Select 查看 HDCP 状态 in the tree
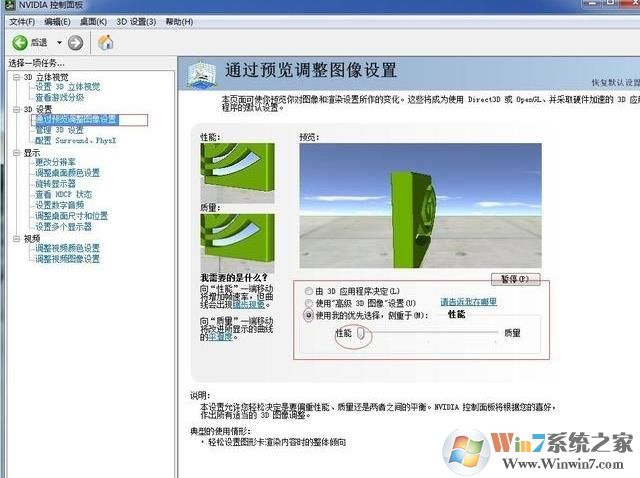This screenshot has width=640, height=478. 63,194
